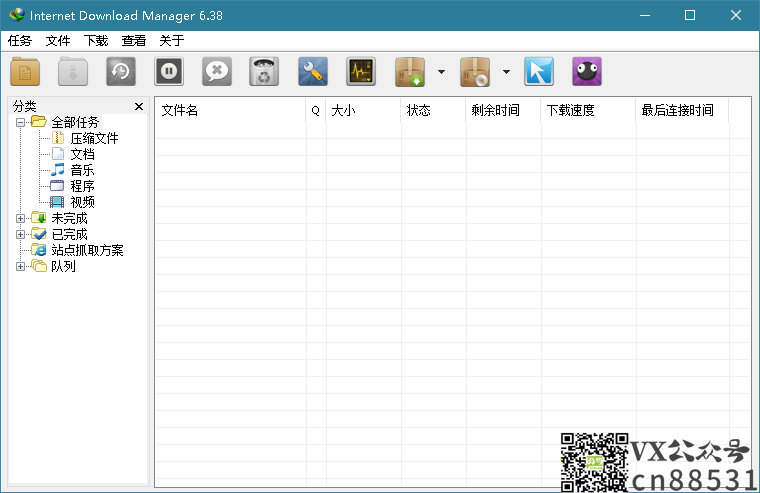Select 程序 category

(x=82, y=186)
